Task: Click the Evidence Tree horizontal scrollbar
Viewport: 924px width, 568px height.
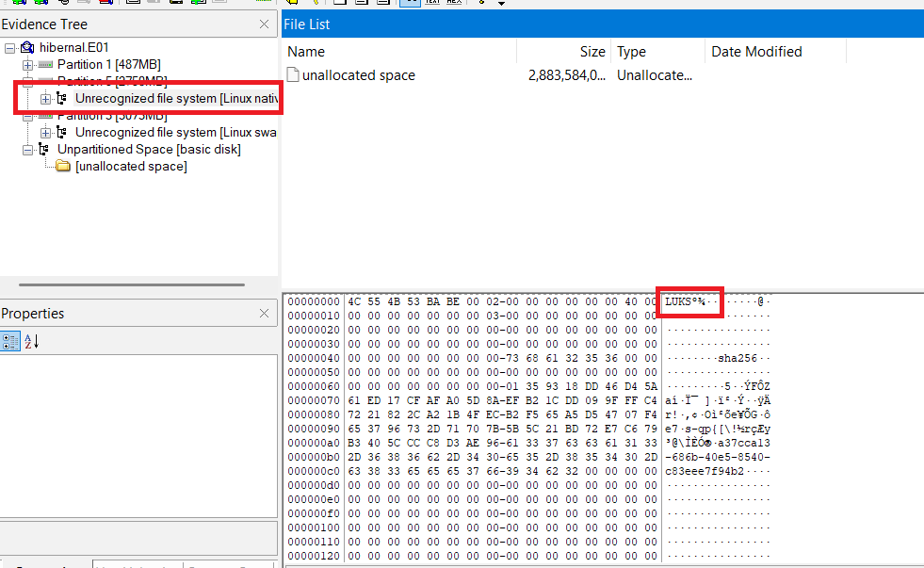Action: [x=132, y=284]
